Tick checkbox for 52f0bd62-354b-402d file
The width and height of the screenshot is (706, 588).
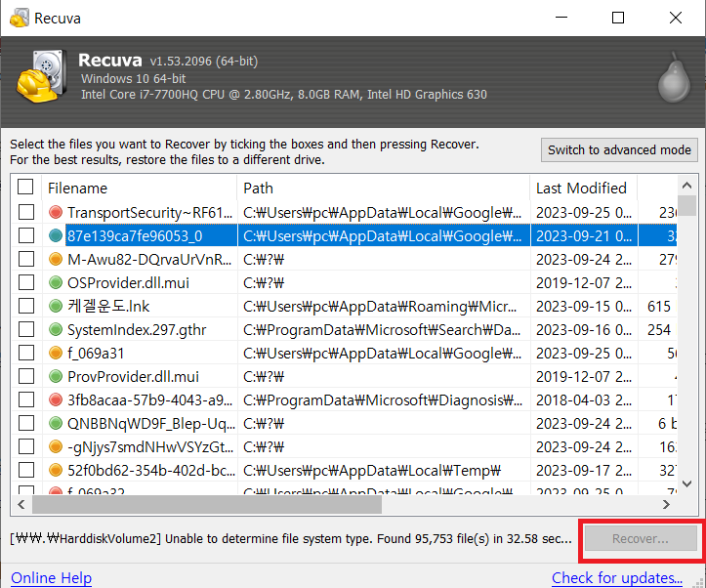(x=26, y=470)
